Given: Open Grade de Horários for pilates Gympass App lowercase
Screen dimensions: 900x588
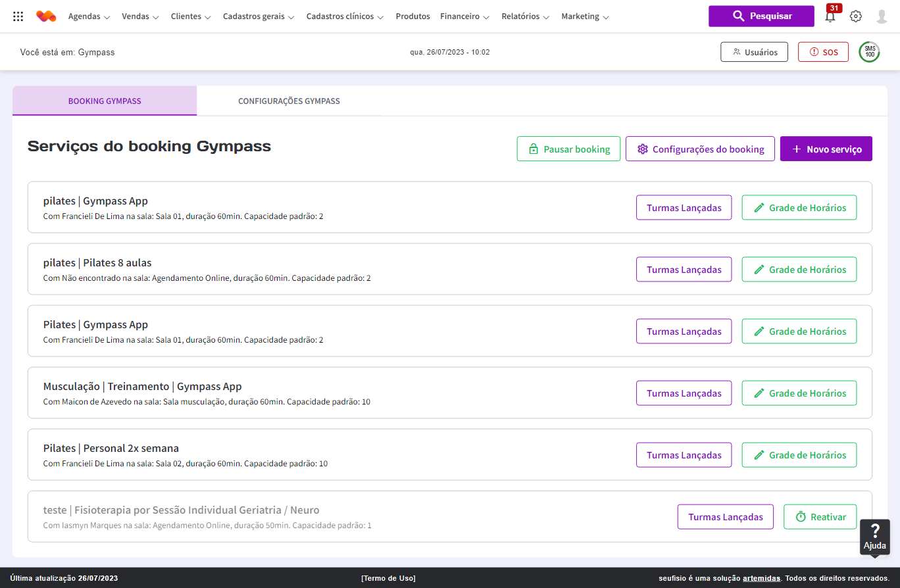Looking at the screenshot, I should [799, 207].
